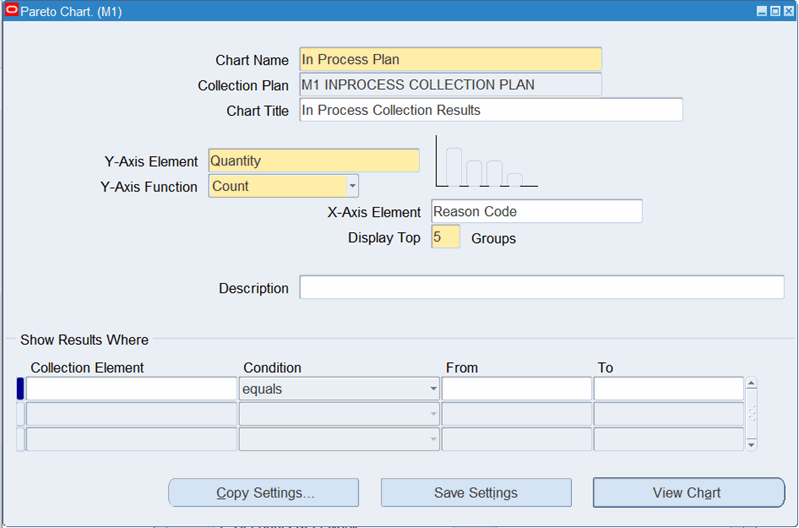Click the Copy Settings... button
Screen dimensions: 799x528
pos(263,493)
